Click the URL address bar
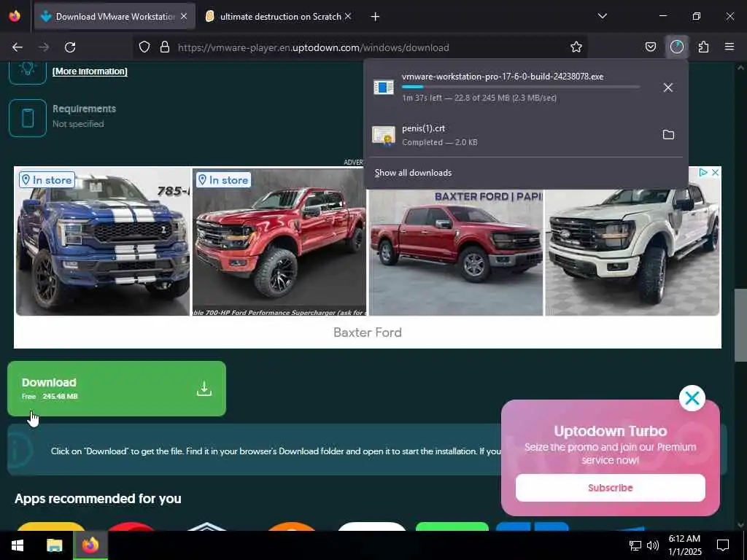 [360, 47]
